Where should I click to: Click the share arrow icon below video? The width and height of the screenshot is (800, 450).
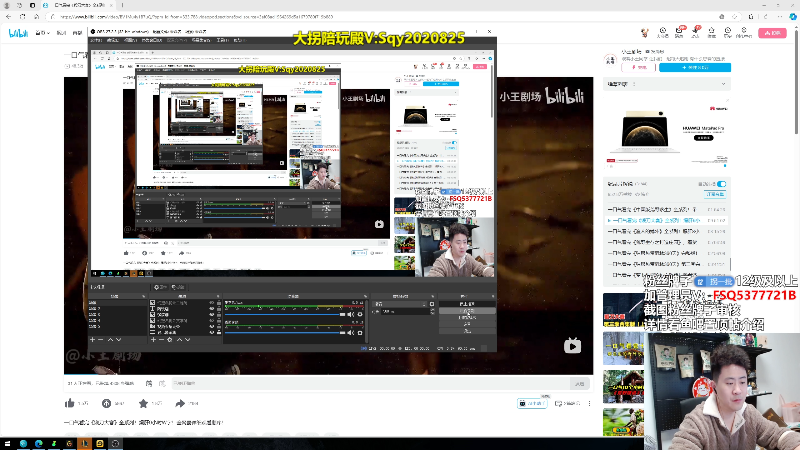pyautogui.click(x=180, y=403)
